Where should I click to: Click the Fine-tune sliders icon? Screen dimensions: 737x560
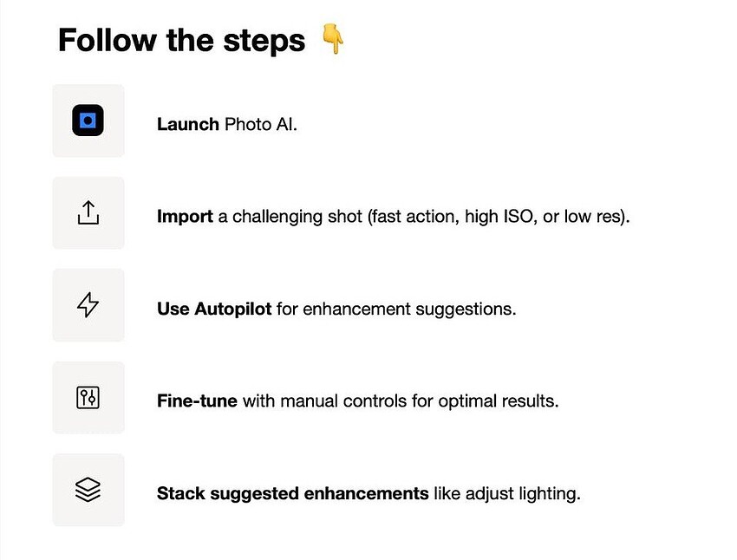click(88, 398)
